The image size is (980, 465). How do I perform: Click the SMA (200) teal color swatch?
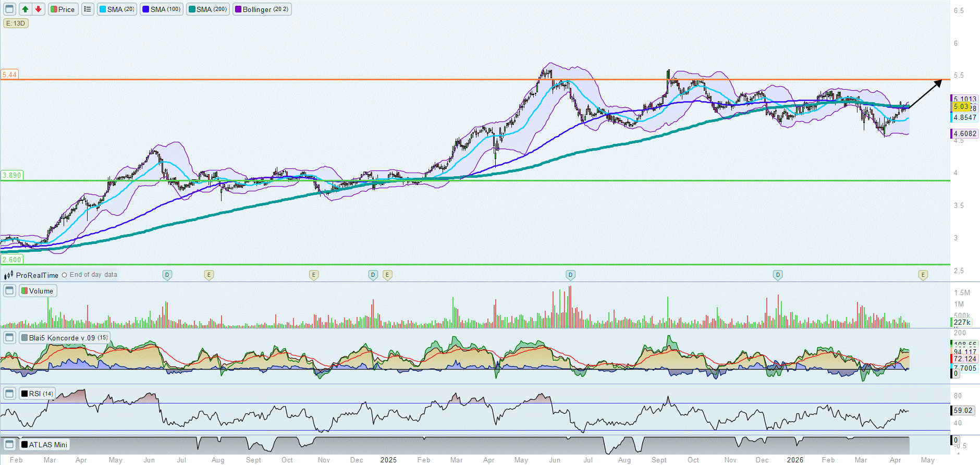[x=192, y=9]
